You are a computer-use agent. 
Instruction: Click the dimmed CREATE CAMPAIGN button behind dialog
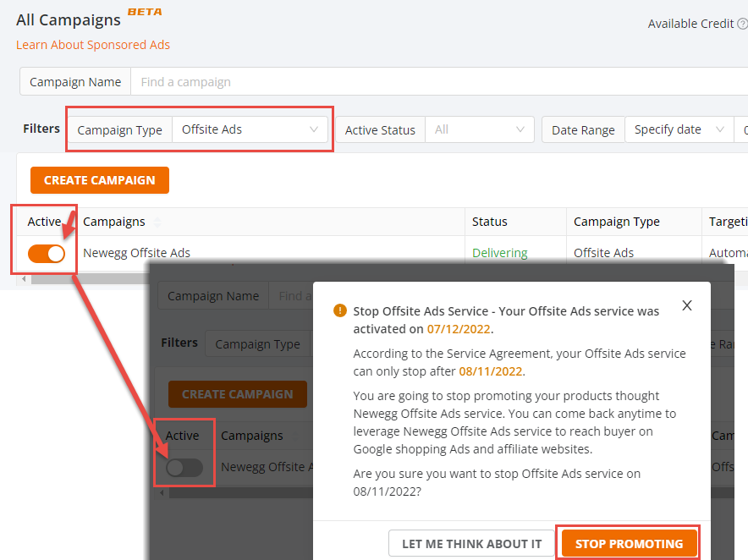pos(238,394)
